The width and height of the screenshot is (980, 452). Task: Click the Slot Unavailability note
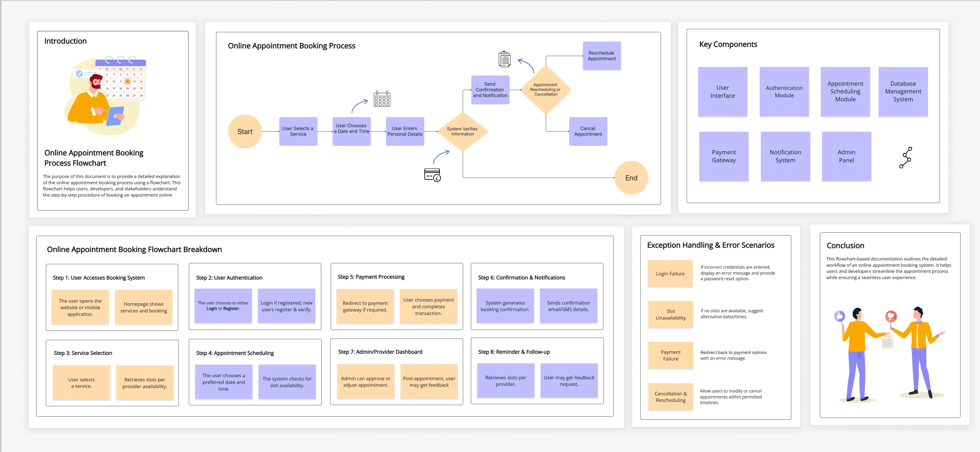[x=670, y=314]
